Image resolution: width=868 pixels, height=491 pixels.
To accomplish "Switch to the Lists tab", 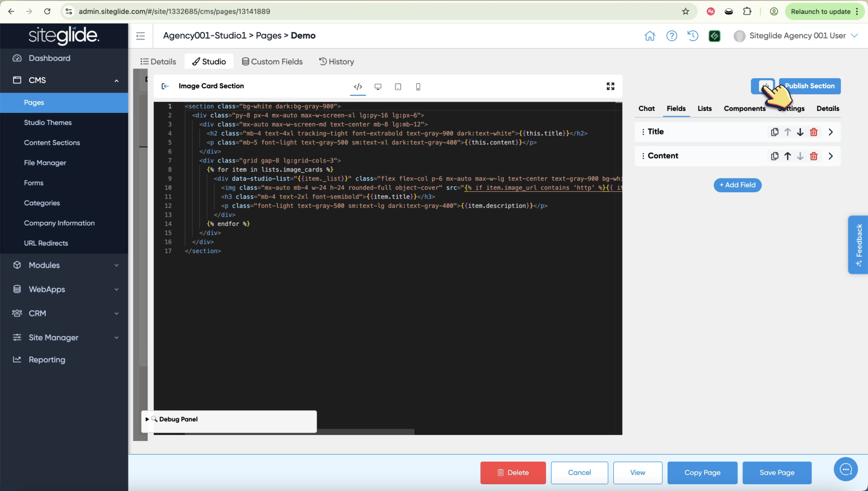I will point(704,109).
